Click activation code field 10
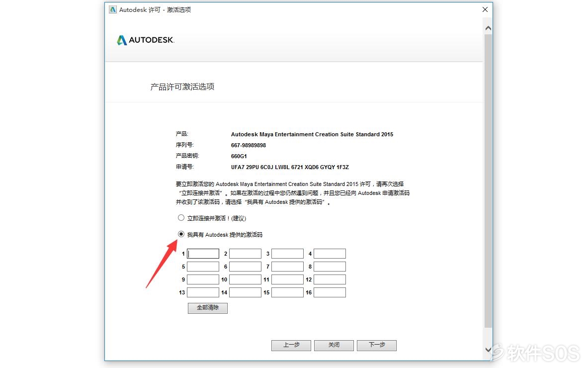 click(x=245, y=279)
